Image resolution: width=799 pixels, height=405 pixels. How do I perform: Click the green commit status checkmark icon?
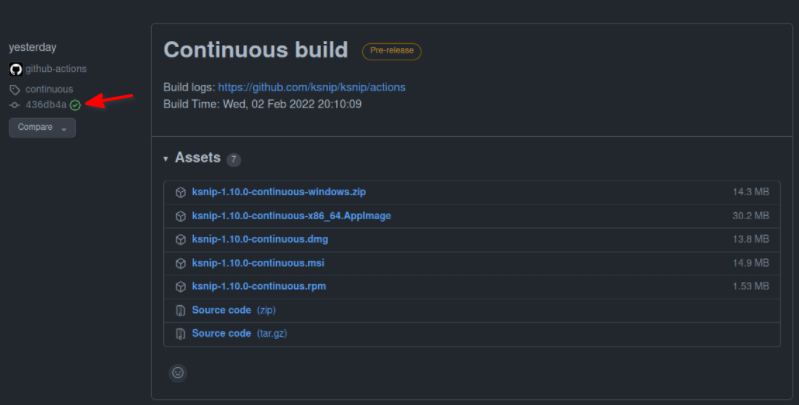tap(75, 105)
